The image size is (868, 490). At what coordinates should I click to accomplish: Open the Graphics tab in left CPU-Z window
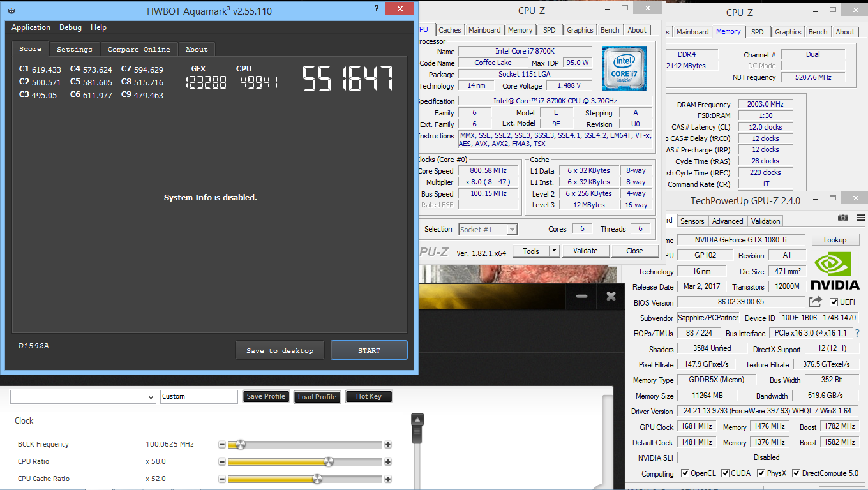point(580,30)
